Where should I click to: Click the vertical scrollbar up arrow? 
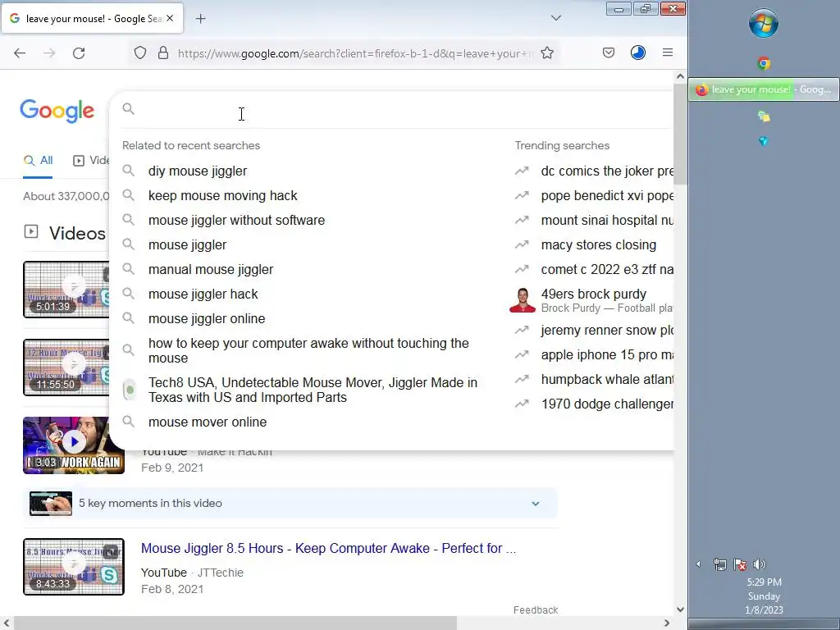point(680,76)
